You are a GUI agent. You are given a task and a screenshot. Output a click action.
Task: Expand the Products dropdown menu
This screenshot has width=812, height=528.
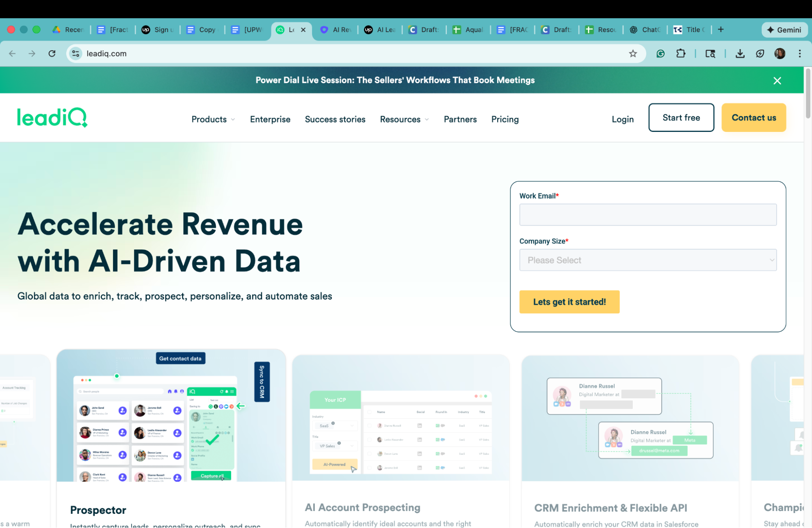pos(213,119)
